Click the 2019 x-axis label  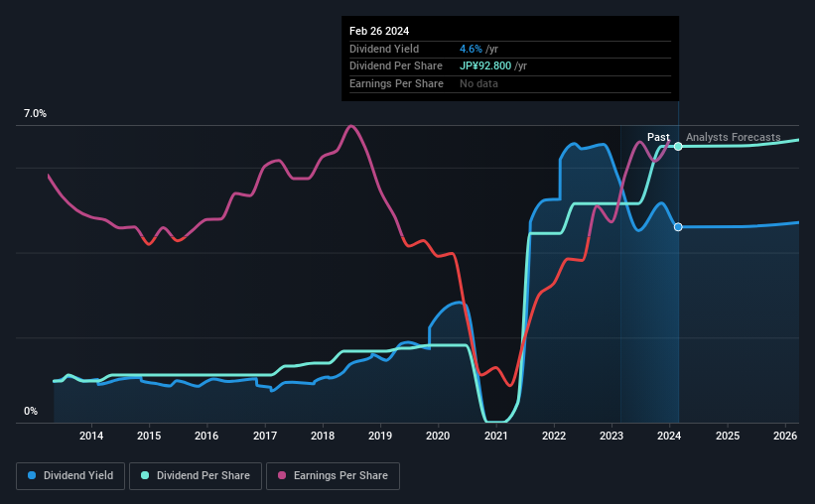[x=380, y=436]
